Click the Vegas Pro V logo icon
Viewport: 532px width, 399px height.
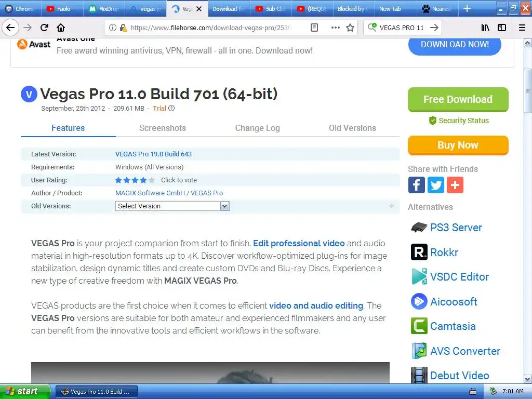[x=29, y=94]
